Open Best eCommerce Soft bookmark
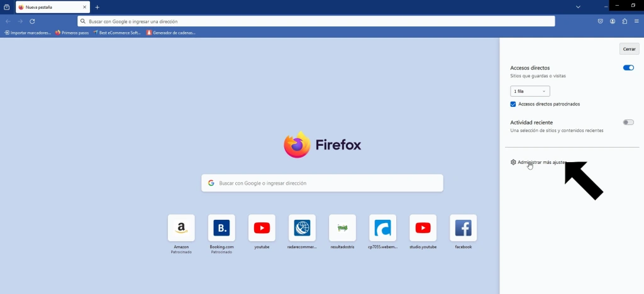644x294 pixels. click(117, 33)
